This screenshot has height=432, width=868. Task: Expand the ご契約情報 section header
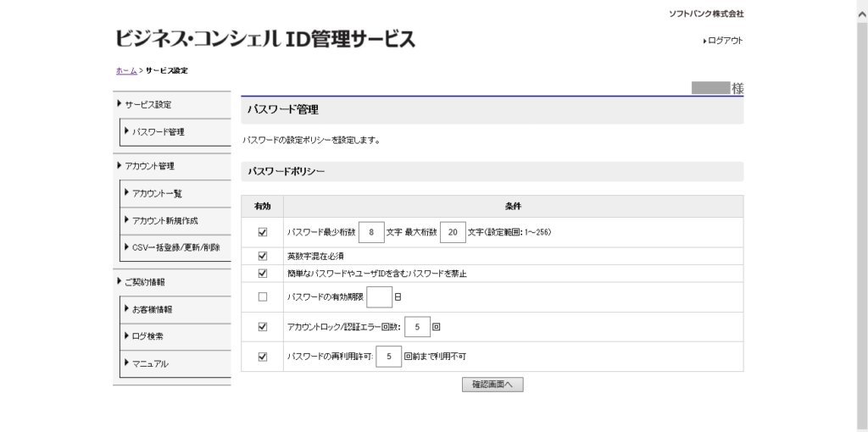144,282
